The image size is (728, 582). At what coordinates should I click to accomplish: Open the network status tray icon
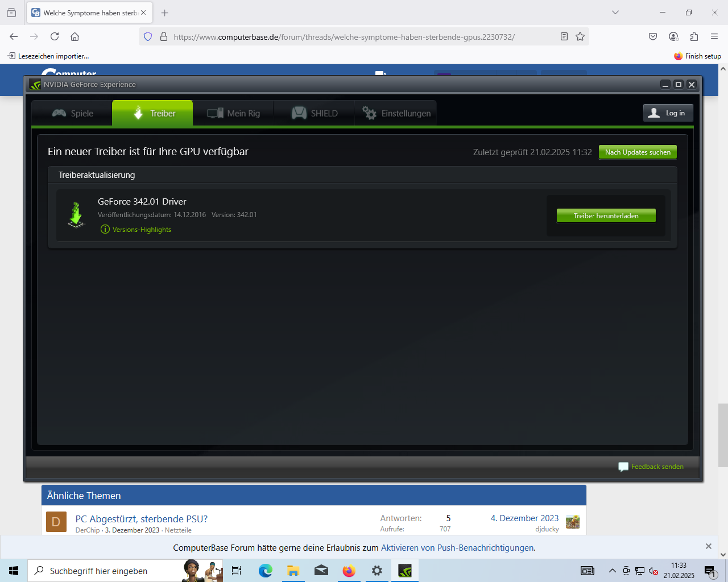tap(640, 571)
